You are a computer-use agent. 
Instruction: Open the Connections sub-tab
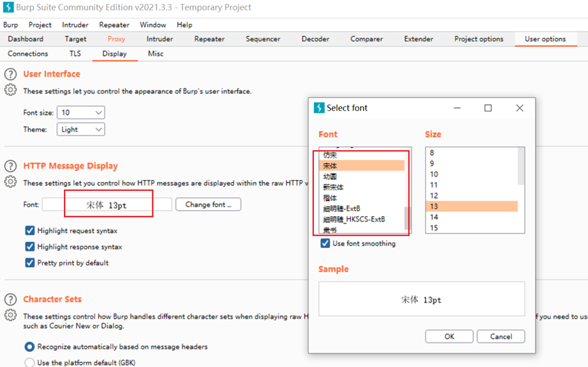28,54
